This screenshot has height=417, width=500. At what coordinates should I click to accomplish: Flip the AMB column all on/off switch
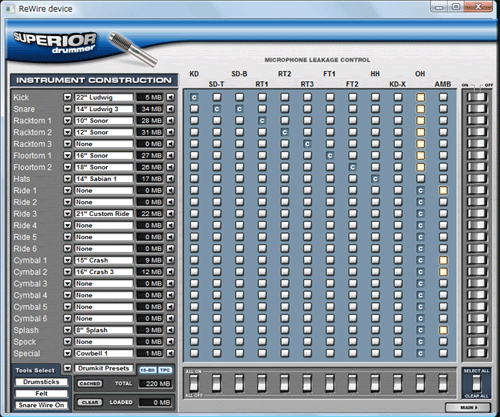tap(443, 383)
